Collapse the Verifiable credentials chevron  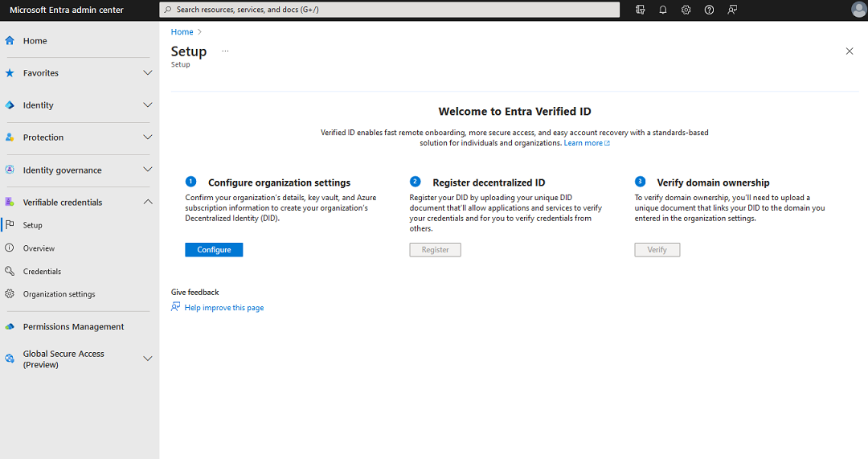click(x=148, y=202)
